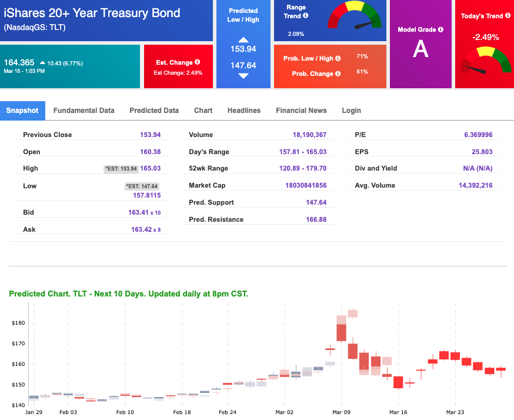Click the Today's Trend gauge dial
The width and height of the screenshot is (514, 420).
pyautogui.click(x=486, y=61)
